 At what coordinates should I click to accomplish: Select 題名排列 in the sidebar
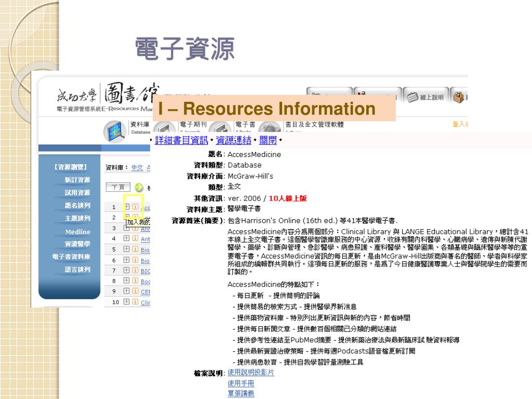pyautogui.click(x=77, y=205)
